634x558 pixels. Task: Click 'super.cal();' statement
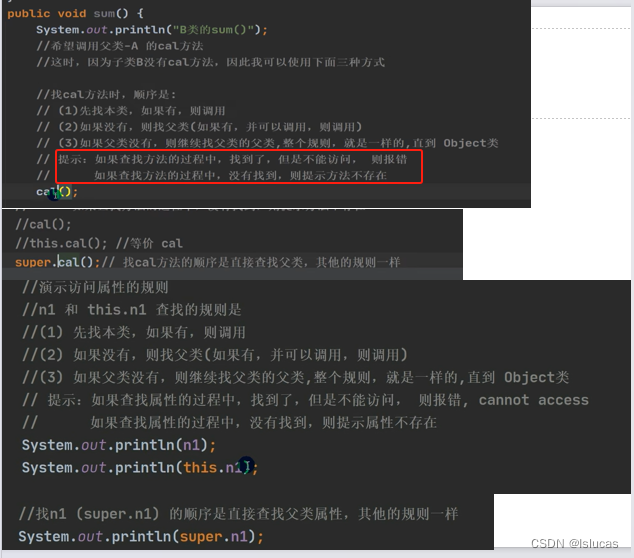(57, 262)
